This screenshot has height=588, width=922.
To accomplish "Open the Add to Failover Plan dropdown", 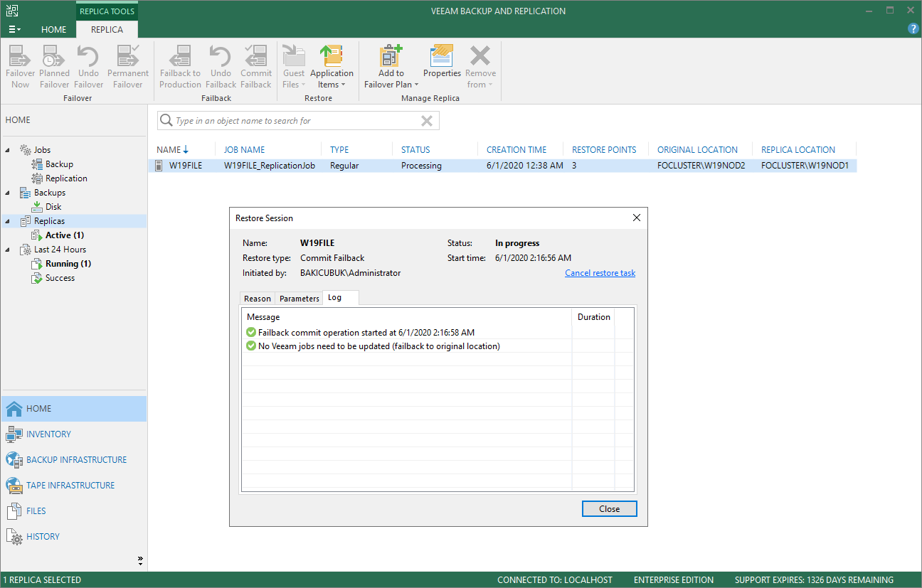I will [391, 67].
